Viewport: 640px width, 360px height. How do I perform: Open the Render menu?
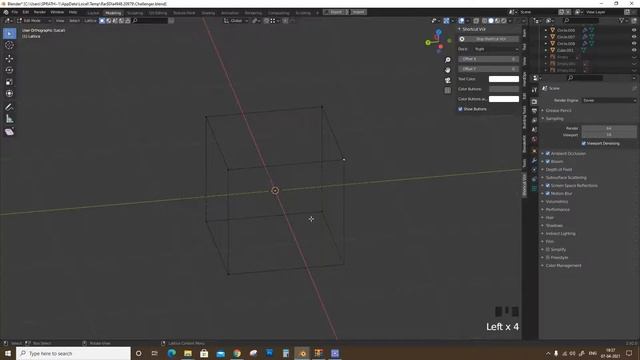pyautogui.click(x=40, y=12)
